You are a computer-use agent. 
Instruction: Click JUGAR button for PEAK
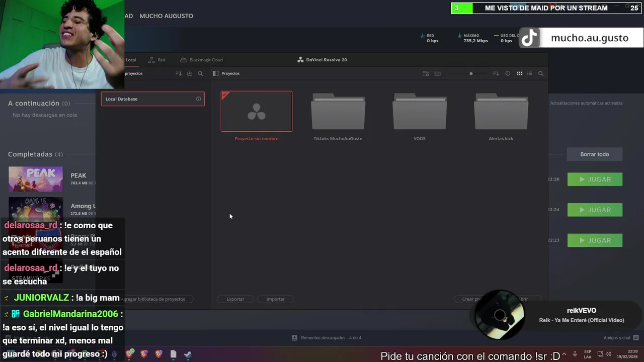point(595,179)
